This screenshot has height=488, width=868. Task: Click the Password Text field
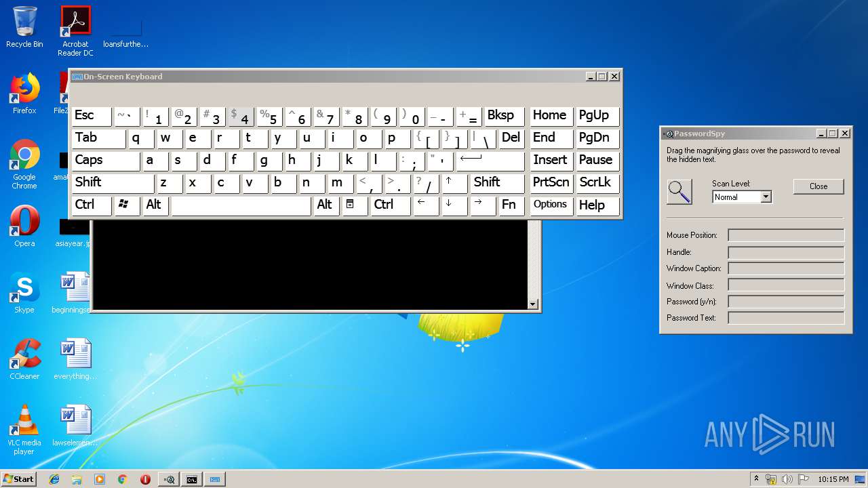[x=786, y=318]
